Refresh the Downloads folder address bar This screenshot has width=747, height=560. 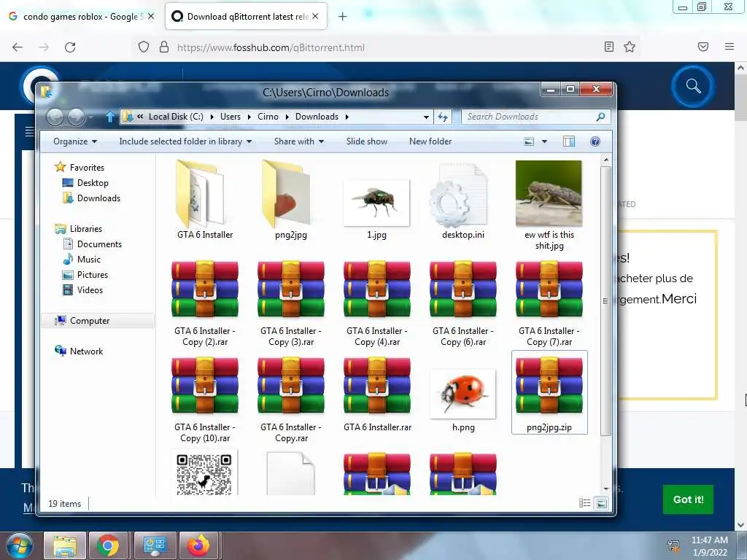[443, 117]
